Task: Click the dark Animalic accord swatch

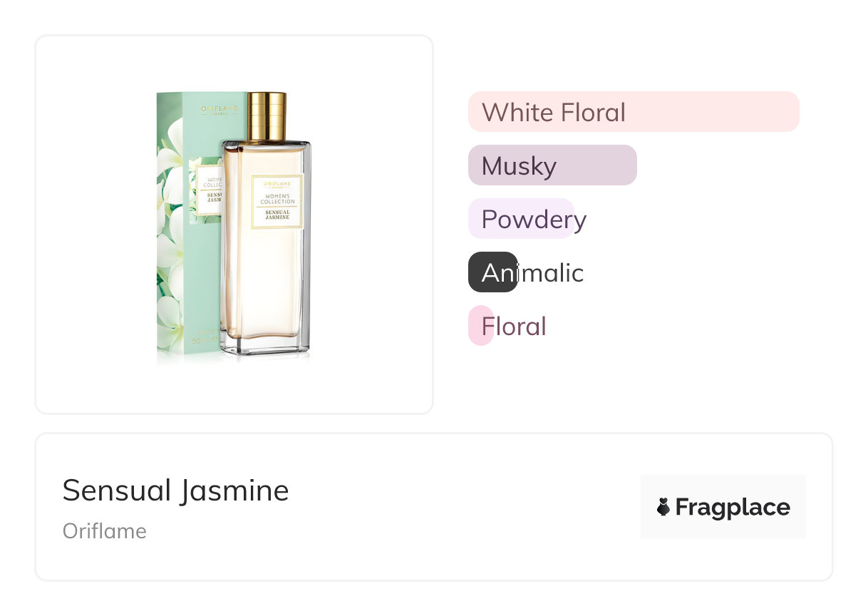Action: tap(492, 272)
